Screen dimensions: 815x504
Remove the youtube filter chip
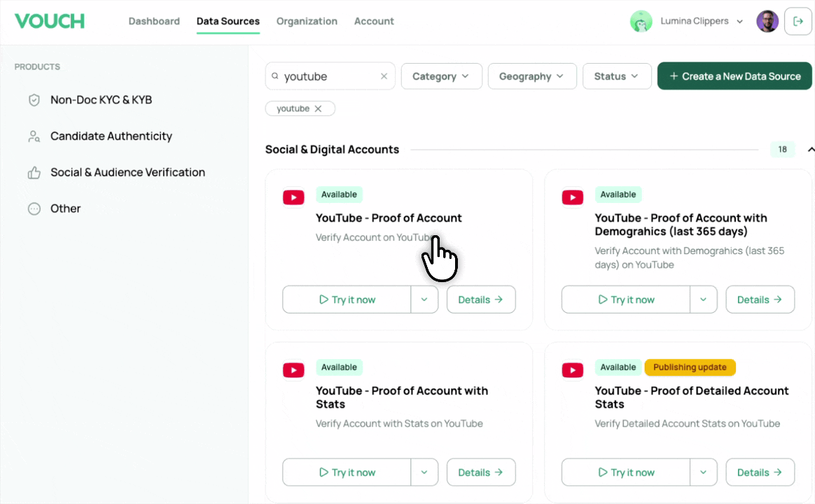tap(318, 108)
